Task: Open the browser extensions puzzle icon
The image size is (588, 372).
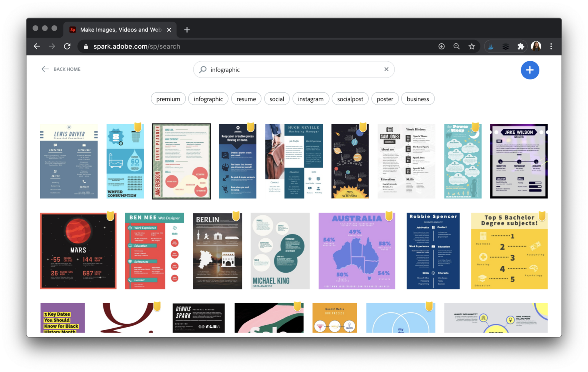Action: (521, 46)
